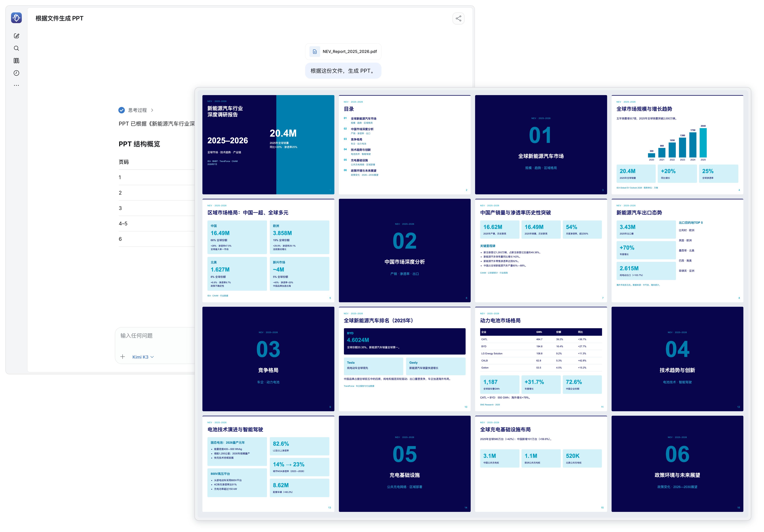This screenshot has height=532, width=764.
Task: Open the search icon in sidebar
Action: click(16, 48)
